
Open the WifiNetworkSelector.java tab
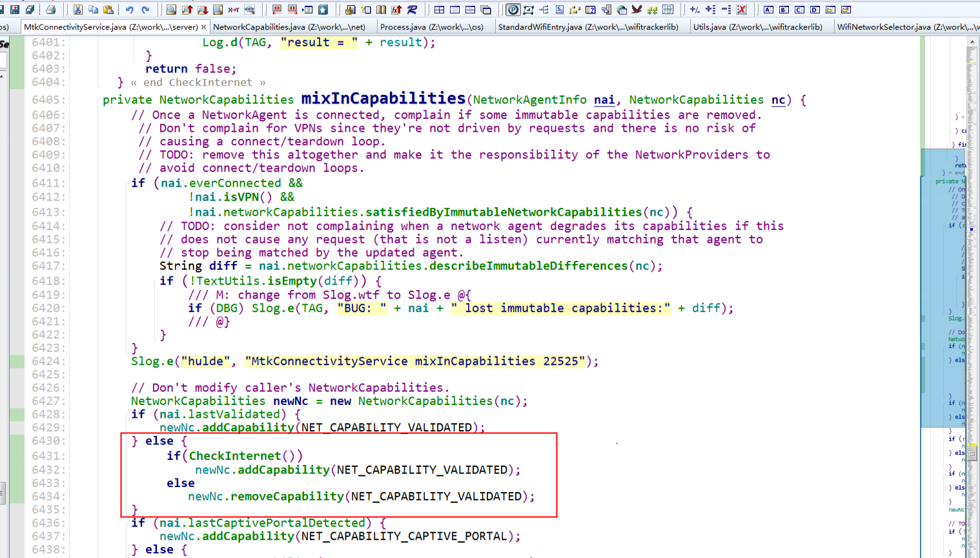pyautogui.click(x=908, y=26)
